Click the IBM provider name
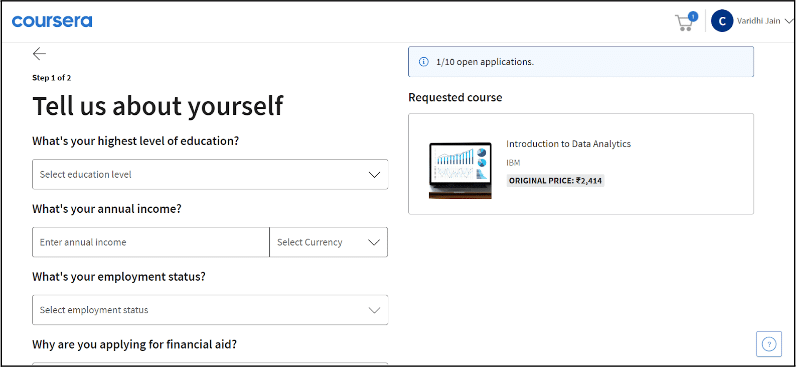The image size is (802, 372). tap(513, 163)
